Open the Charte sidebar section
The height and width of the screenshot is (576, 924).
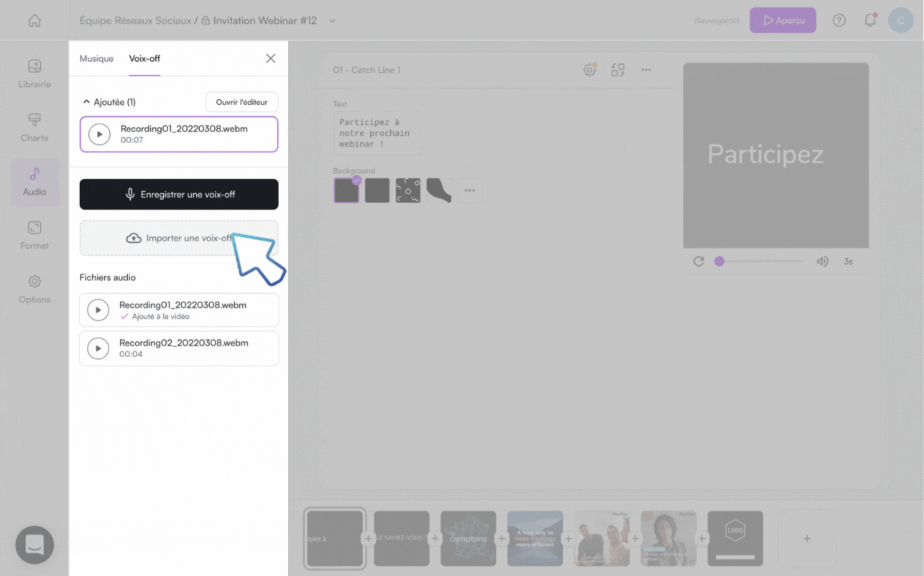34,128
